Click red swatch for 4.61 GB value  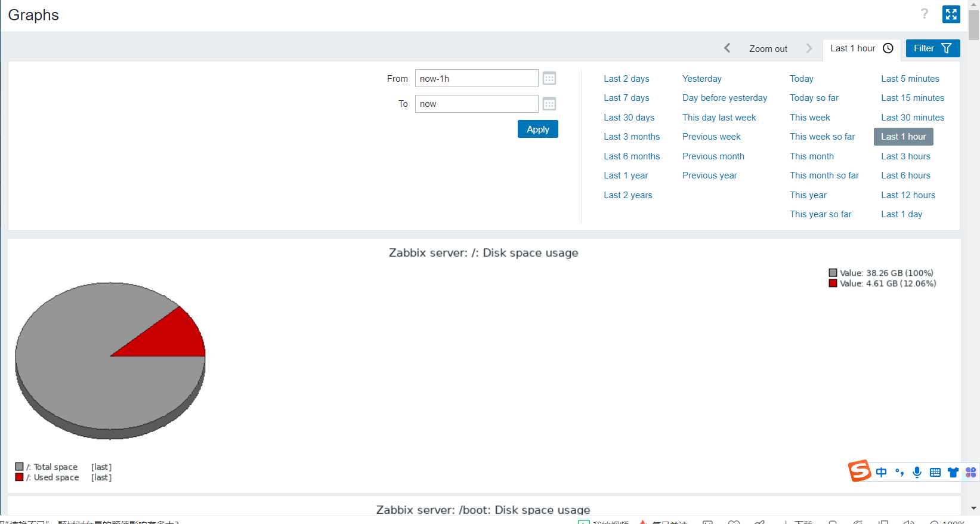[x=833, y=283]
